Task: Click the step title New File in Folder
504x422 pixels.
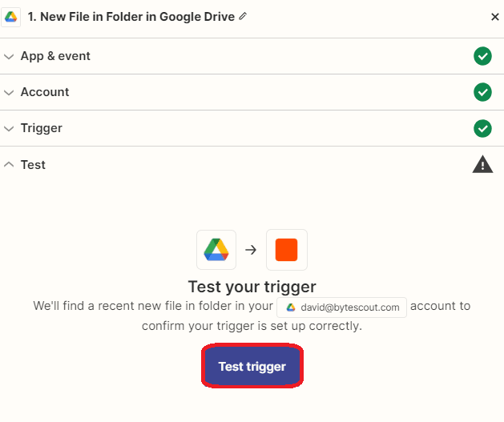Action: (131, 16)
